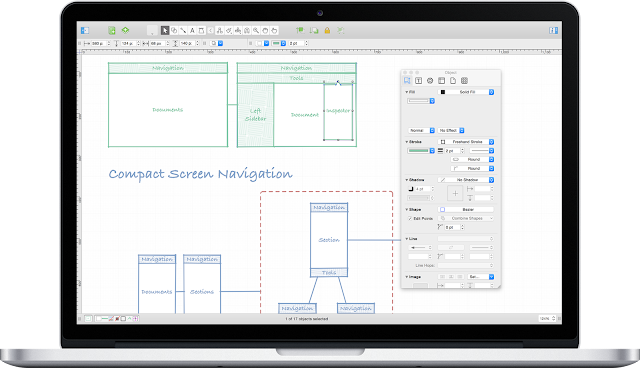Image resolution: width=640 pixels, height=368 pixels.
Task: Open the first Round cap dropdown
Action: pos(472,160)
